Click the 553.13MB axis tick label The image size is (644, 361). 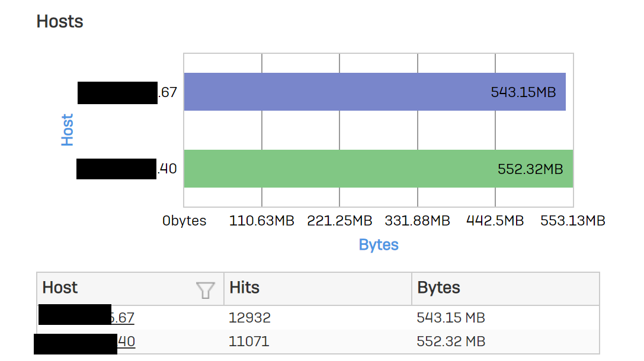(572, 221)
